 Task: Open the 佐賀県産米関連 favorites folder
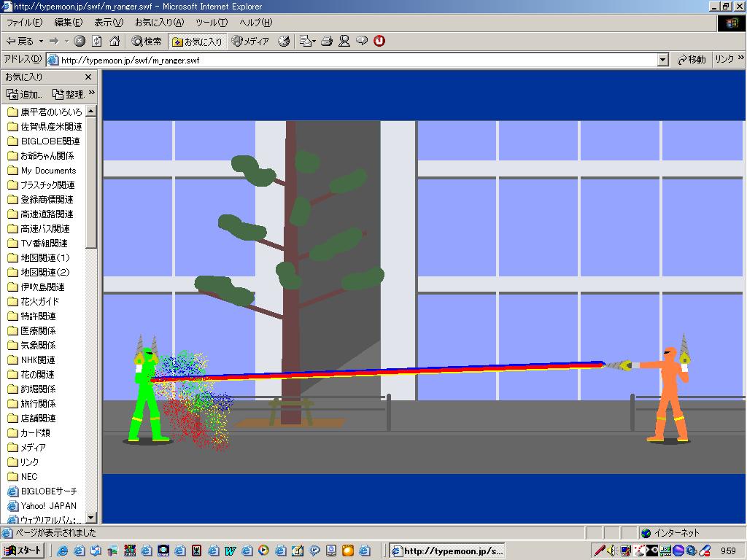tap(44, 127)
